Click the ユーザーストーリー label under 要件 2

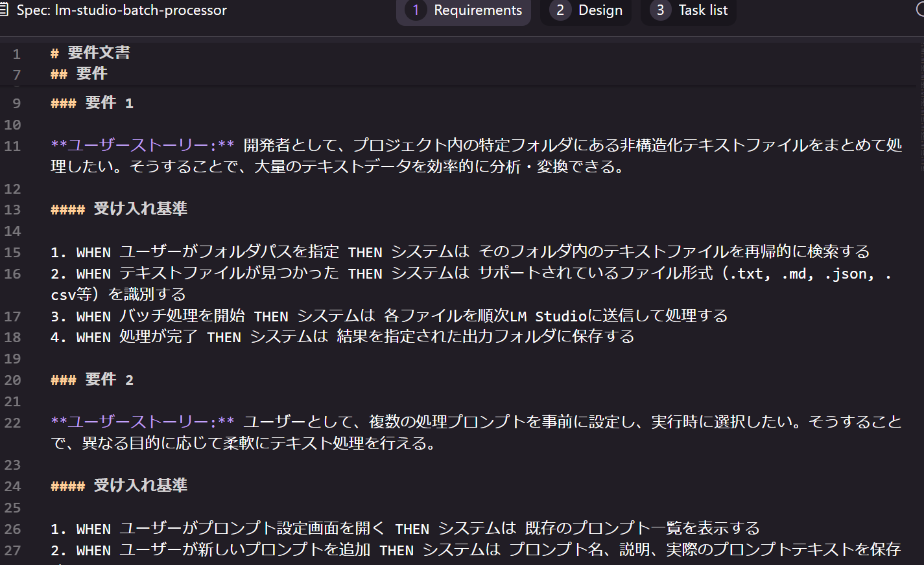coord(139,422)
